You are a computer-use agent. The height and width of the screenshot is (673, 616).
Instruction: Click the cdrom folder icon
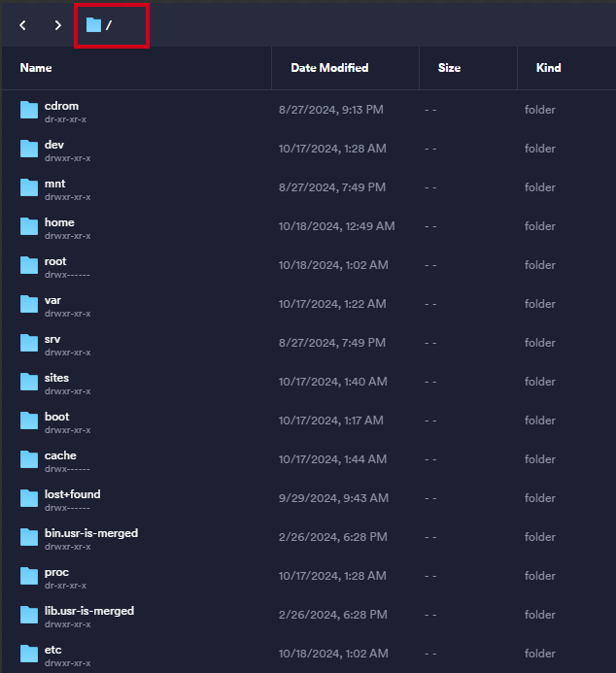coord(29,110)
